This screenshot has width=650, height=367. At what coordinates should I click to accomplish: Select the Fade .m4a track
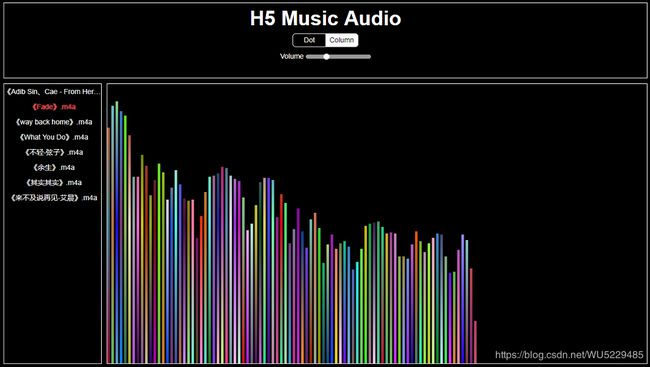[53, 107]
